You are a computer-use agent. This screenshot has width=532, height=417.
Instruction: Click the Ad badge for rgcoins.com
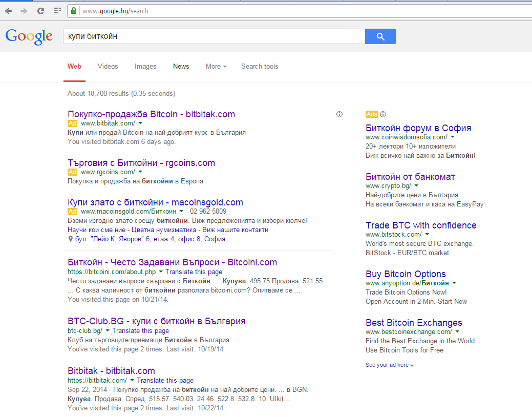(72, 172)
